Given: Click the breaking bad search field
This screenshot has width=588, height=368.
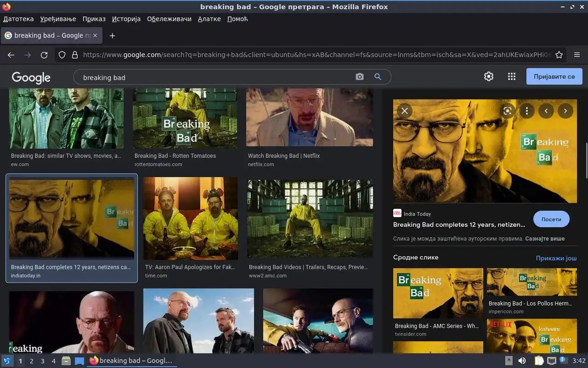Looking at the screenshot, I should tap(216, 77).
